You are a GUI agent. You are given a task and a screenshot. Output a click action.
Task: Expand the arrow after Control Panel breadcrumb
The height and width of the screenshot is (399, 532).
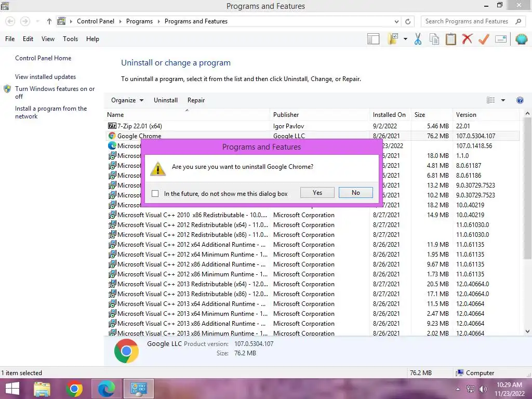coord(120,21)
